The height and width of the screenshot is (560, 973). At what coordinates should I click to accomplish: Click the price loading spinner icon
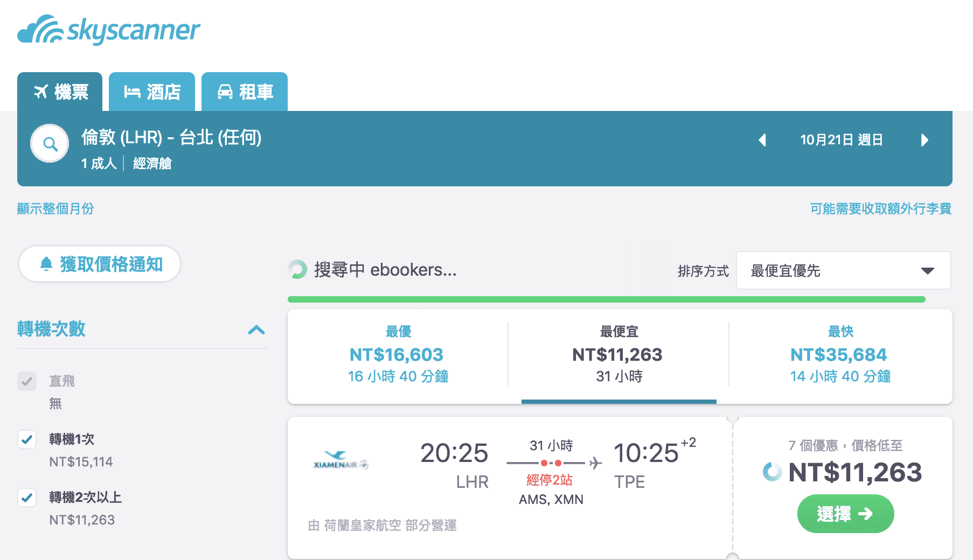(x=772, y=472)
